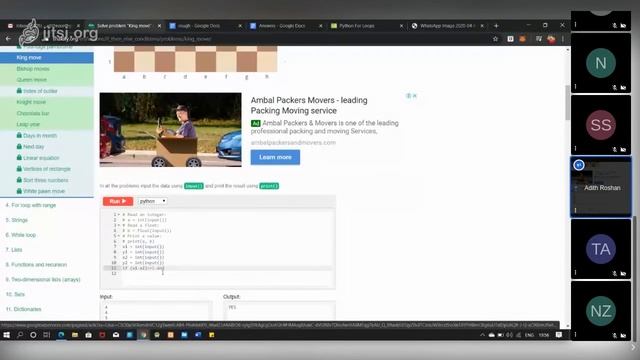The image size is (640, 360).
Task: Click 'Learn more' on the Ambal ad
Action: pyautogui.click(x=275, y=157)
